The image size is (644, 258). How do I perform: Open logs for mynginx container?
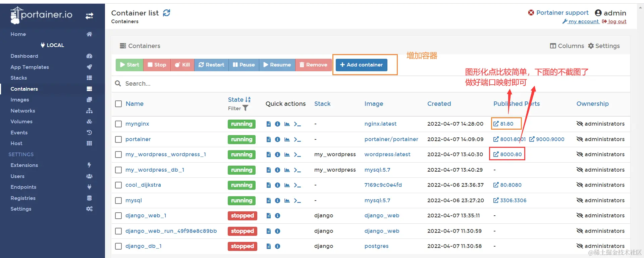(268, 124)
